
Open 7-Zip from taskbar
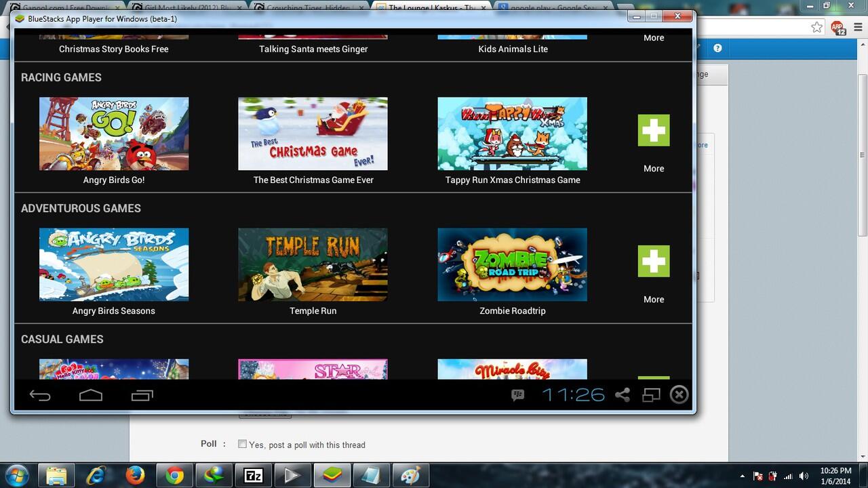[253, 476]
